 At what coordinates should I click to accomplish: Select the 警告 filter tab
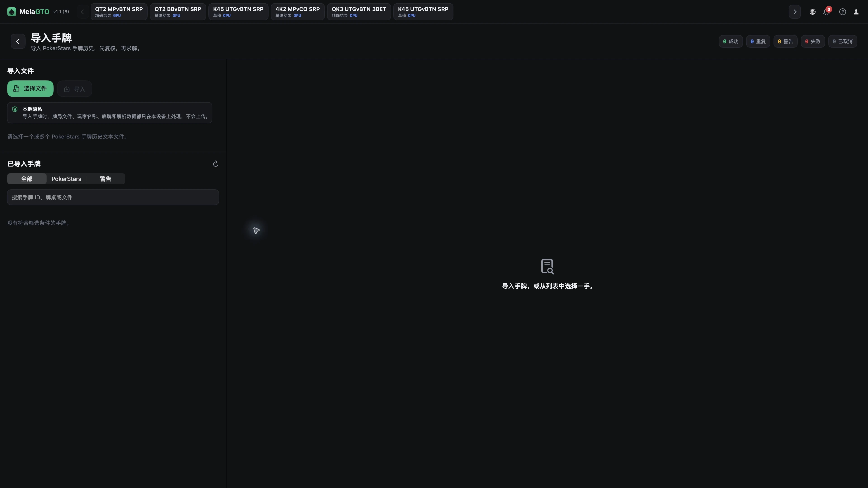(x=106, y=179)
